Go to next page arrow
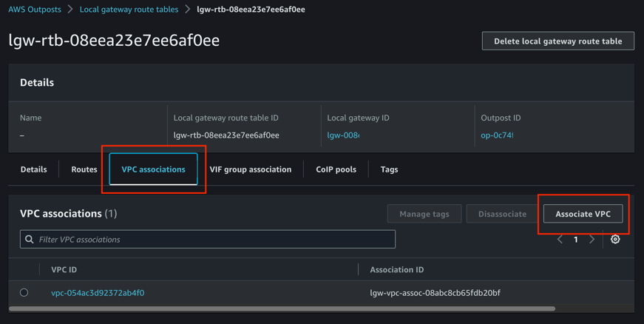This screenshot has width=644, height=324. (x=592, y=240)
